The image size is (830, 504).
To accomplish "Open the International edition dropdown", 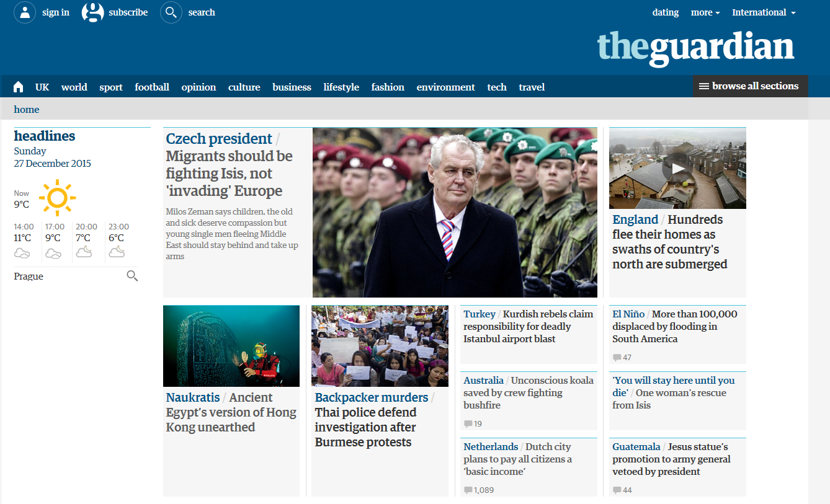I will pos(764,12).
